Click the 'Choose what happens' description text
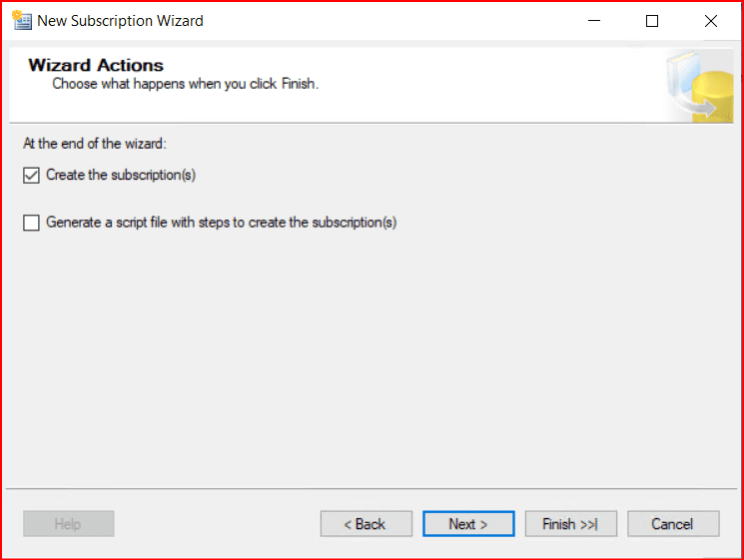The width and height of the screenshot is (744, 560). click(185, 84)
